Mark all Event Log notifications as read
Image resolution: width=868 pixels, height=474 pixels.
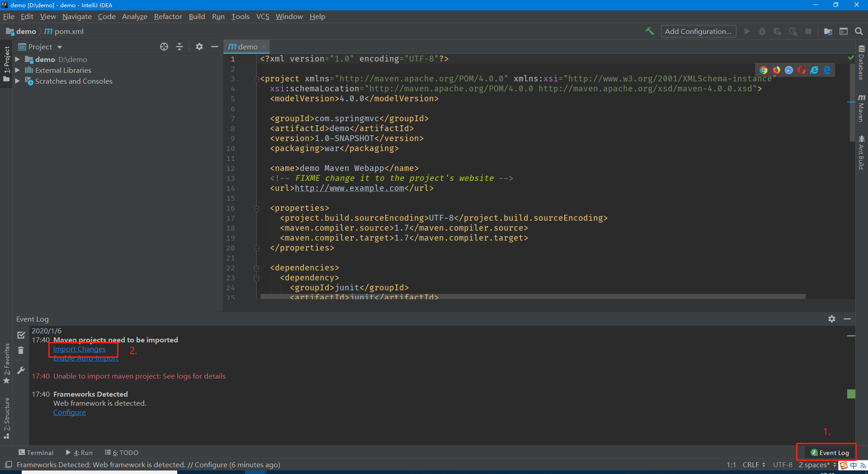click(x=20, y=335)
